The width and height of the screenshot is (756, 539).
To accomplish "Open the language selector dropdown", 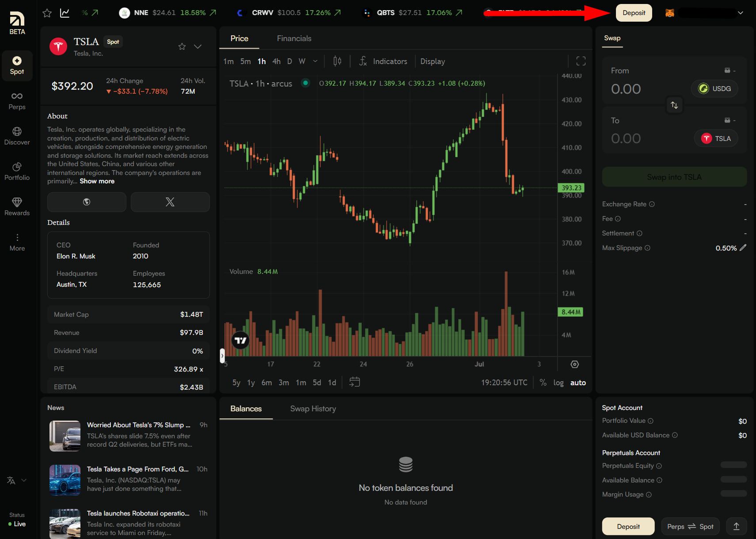I will [17, 480].
